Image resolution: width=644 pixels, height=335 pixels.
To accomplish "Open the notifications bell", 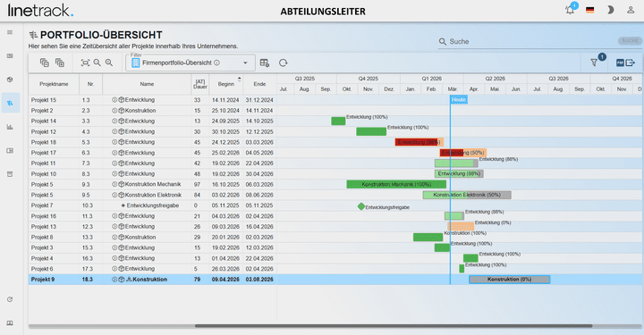I will click(x=570, y=10).
